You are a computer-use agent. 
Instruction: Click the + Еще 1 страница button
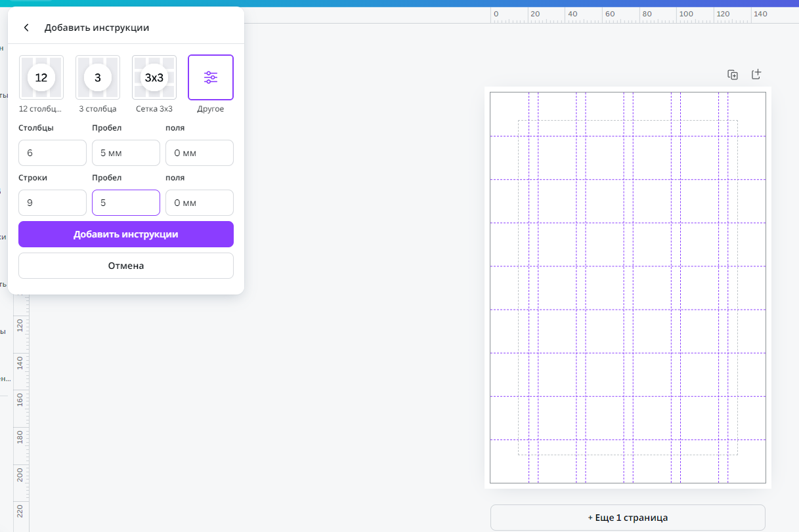tap(628, 518)
